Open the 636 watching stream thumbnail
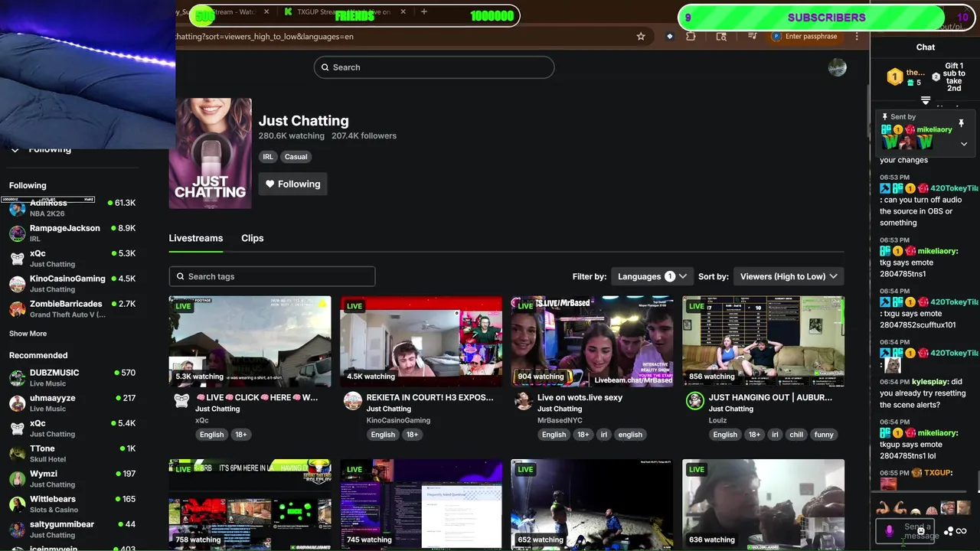 pyautogui.click(x=763, y=504)
